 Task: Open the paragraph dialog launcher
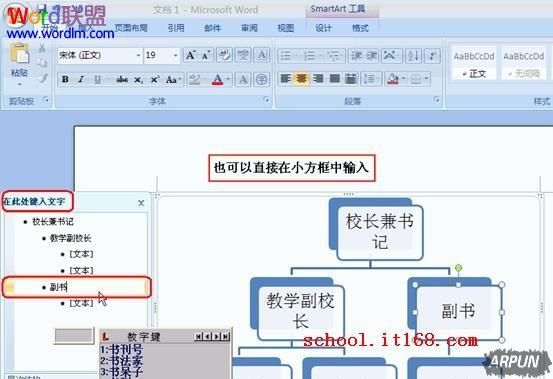pos(437,100)
